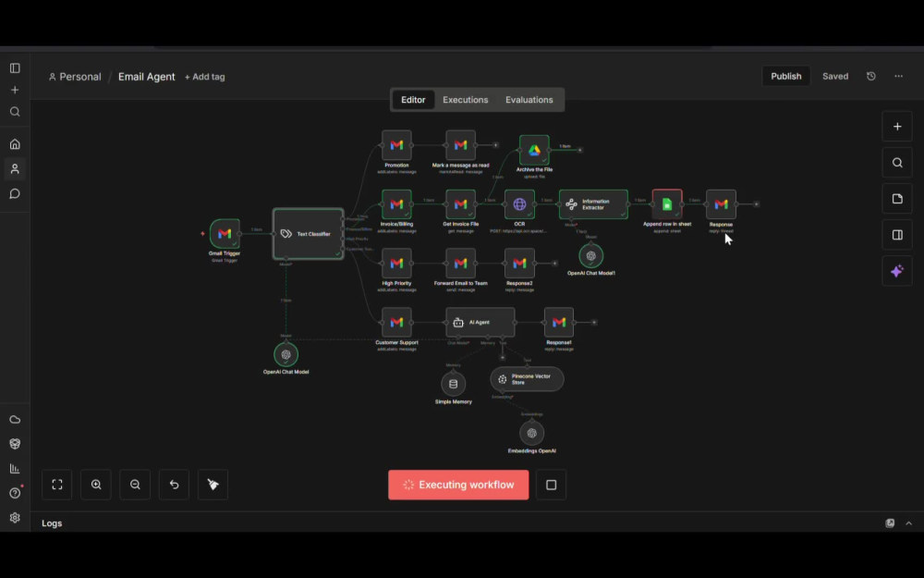
Task: Click the Saved status label
Action: (835, 76)
